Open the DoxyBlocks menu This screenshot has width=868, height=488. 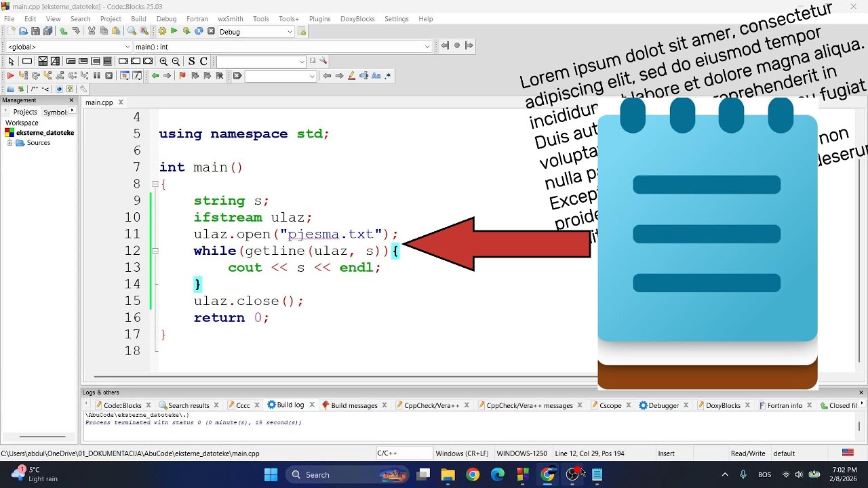[x=357, y=19]
